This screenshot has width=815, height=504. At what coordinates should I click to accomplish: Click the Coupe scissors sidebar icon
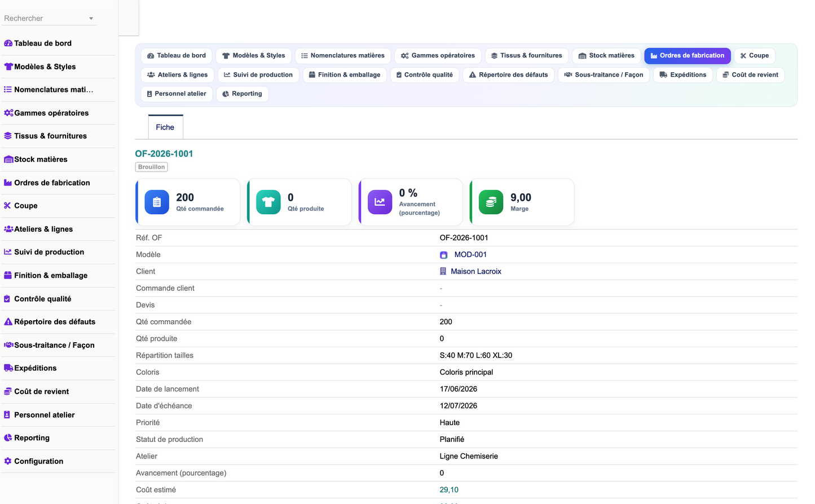point(7,206)
